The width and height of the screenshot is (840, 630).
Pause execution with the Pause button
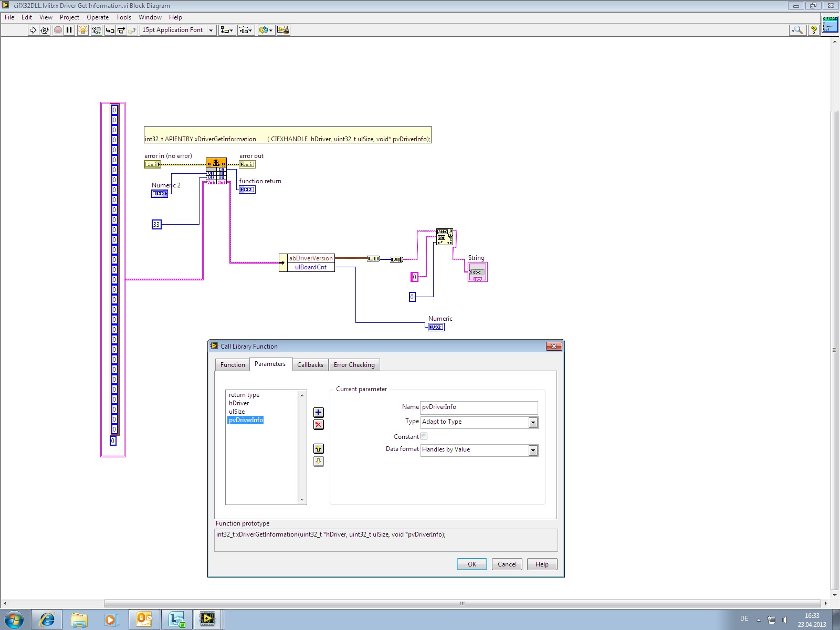[x=69, y=30]
